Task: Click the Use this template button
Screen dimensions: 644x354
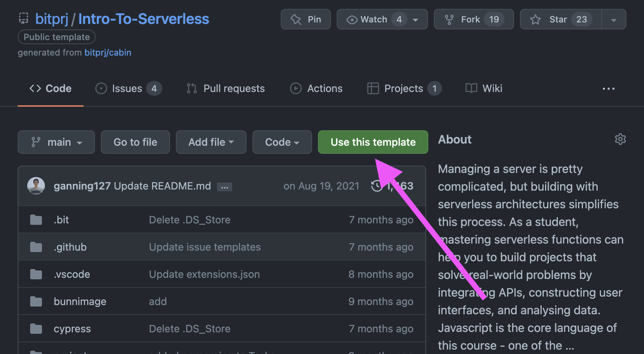Action: (373, 142)
